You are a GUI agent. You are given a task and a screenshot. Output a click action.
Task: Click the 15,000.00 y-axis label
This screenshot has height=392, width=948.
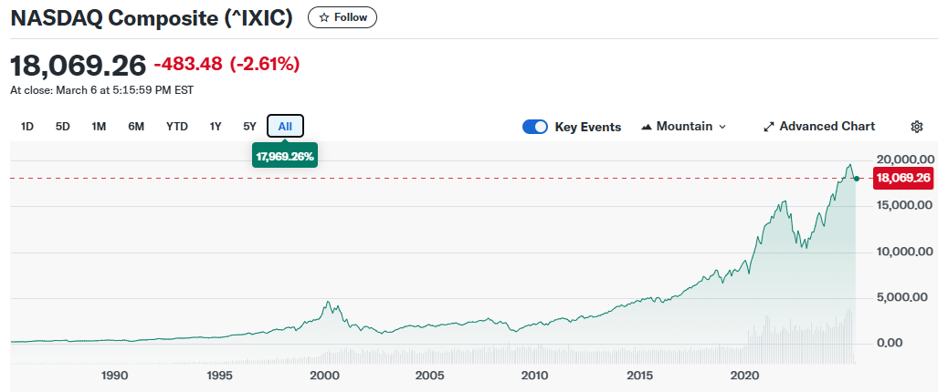point(904,206)
